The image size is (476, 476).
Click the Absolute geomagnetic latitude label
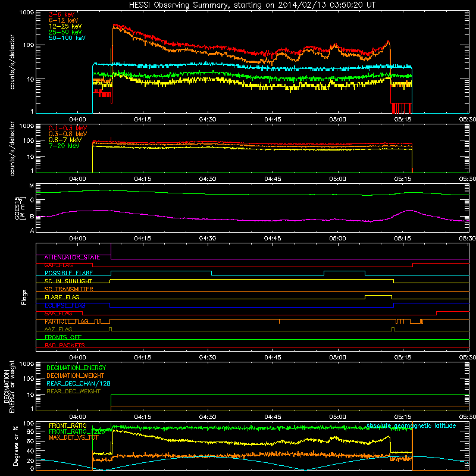click(x=411, y=425)
